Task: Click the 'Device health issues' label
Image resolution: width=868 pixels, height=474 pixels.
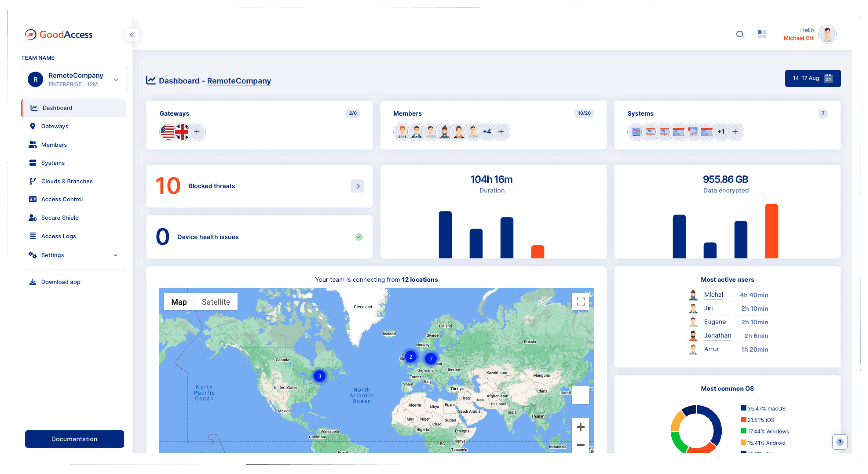Action: pyautogui.click(x=208, y=237)
